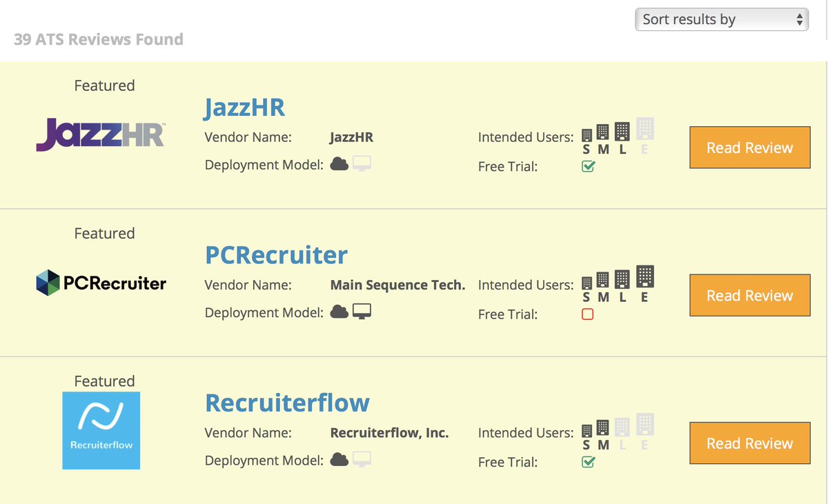This screenshot has height=504, width=828.
Task: Open the Recruiterflow title link
Action: pos(287,403)
